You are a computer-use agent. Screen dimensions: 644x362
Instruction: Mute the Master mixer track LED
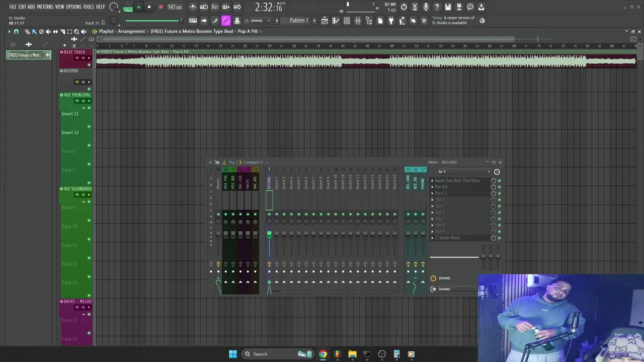point(218,215)
